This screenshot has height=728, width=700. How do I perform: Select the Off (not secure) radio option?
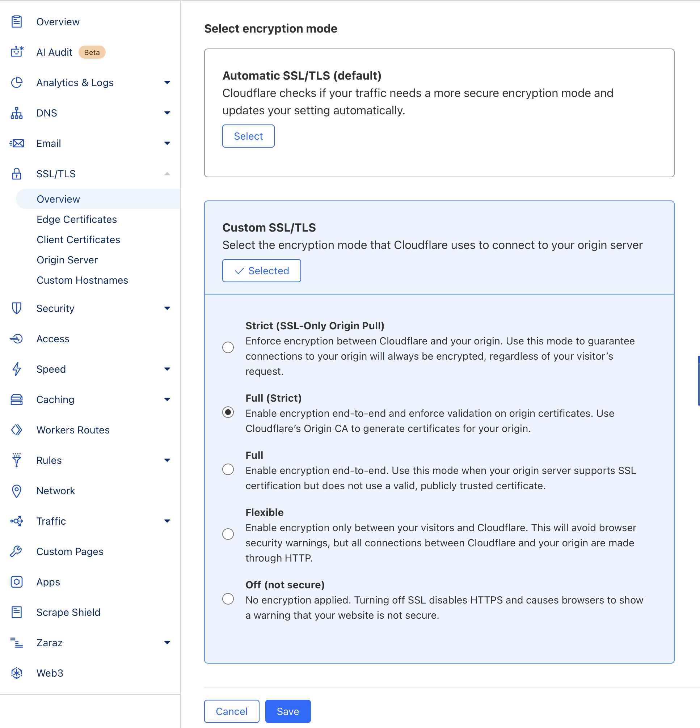pyautogui.click(x=228, y=599)
